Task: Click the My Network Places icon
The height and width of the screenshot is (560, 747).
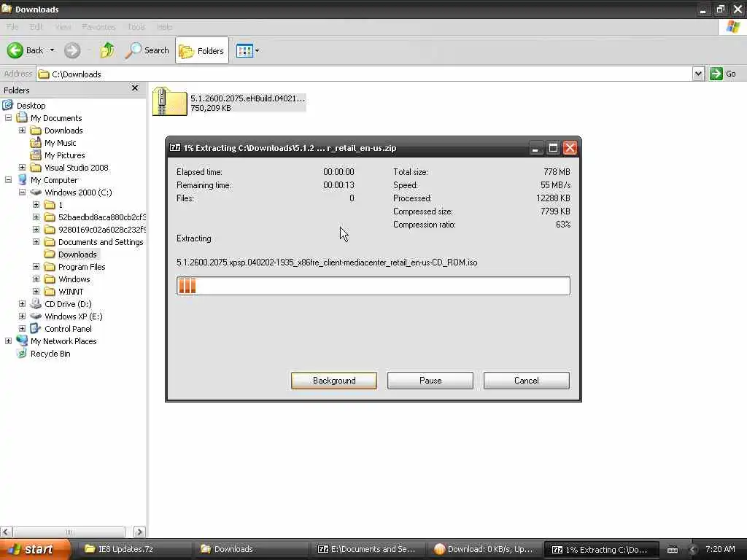Action: point(22,341)
